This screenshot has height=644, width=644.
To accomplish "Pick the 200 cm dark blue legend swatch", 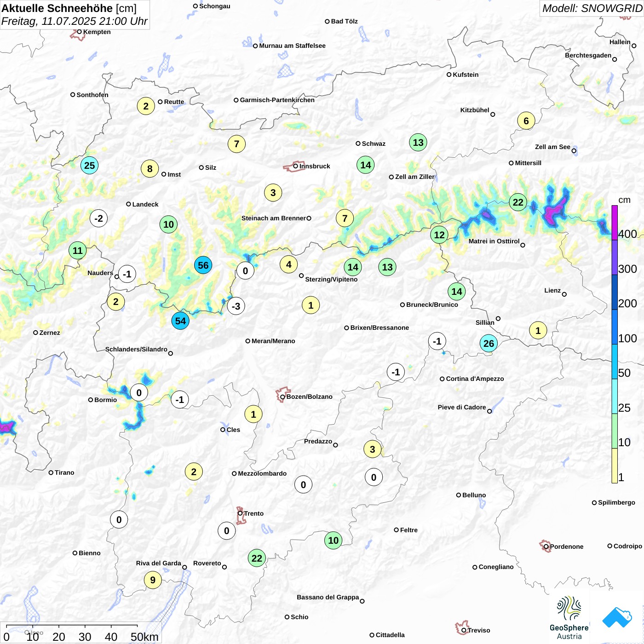I will pos(615,292).
